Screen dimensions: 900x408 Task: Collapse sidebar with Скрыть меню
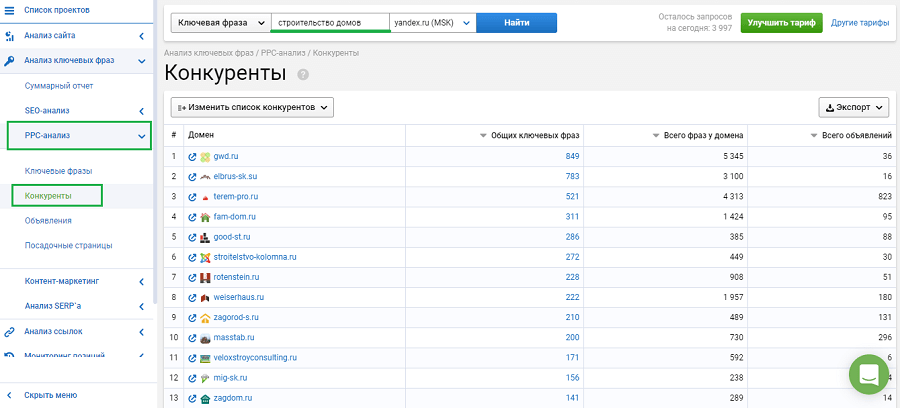click(x=50, y=395)
